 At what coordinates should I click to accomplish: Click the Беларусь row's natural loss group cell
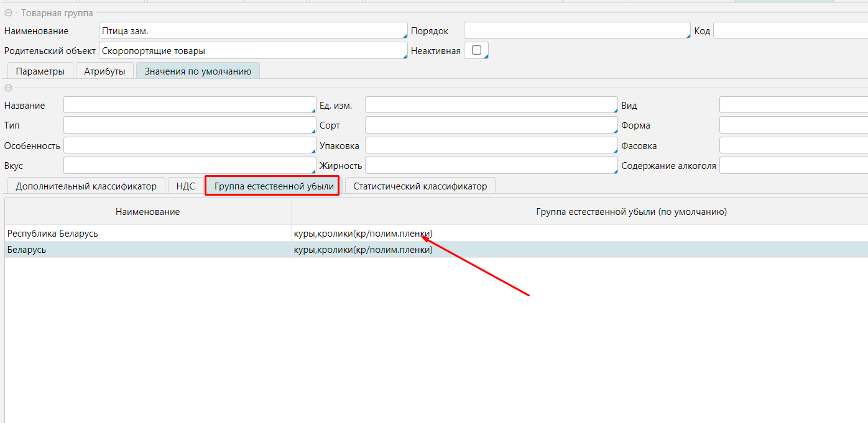tap(578, 250)
